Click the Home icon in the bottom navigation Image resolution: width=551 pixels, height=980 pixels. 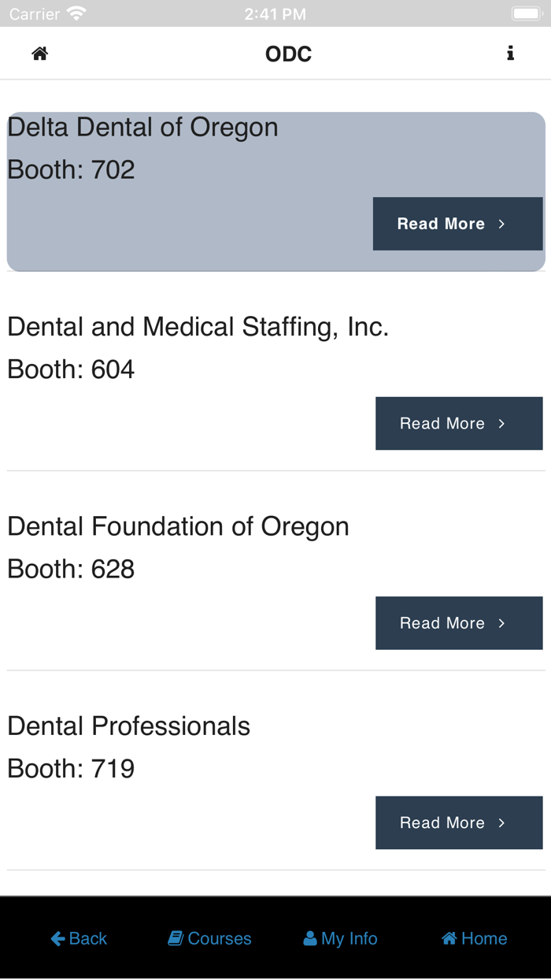(x=449, y=937)
